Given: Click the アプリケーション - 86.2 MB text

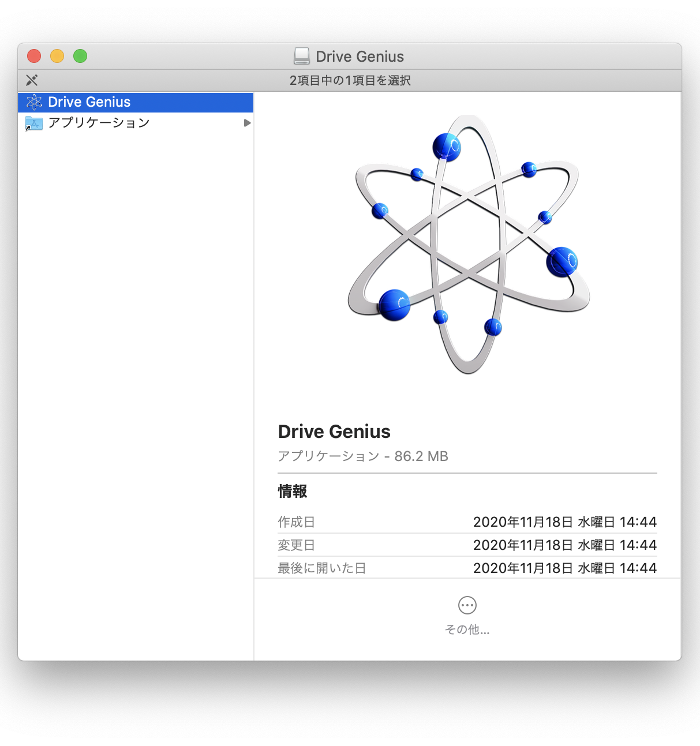Looking at the screenshot, I should click(363, 456).
